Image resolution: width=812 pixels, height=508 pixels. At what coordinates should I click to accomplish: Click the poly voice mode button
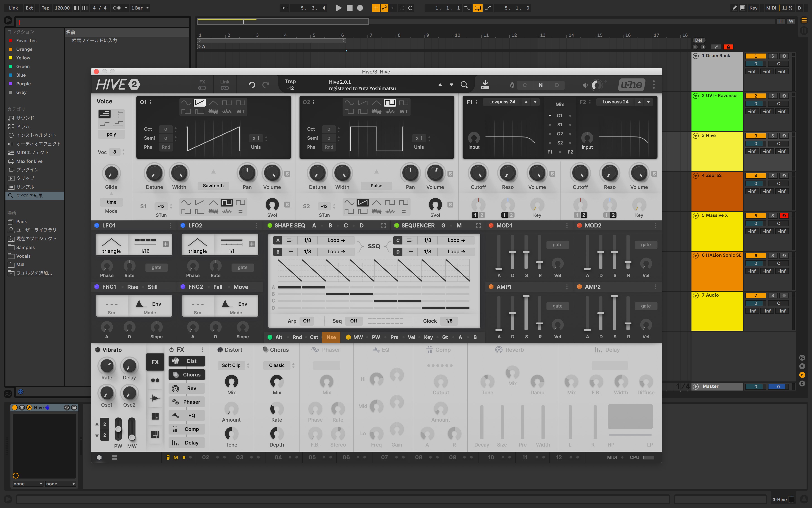(x=111, y=134)
